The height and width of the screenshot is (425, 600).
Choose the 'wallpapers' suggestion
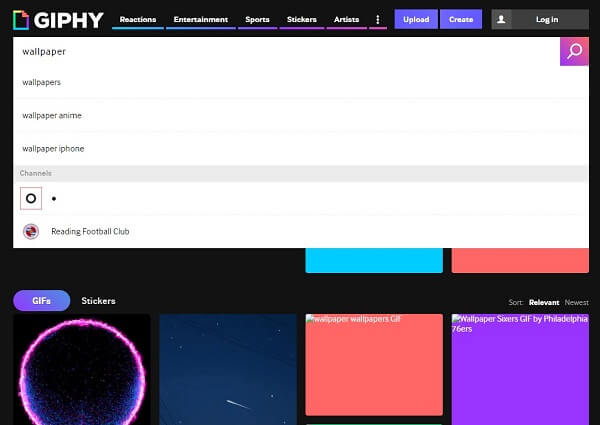[301, 82]
